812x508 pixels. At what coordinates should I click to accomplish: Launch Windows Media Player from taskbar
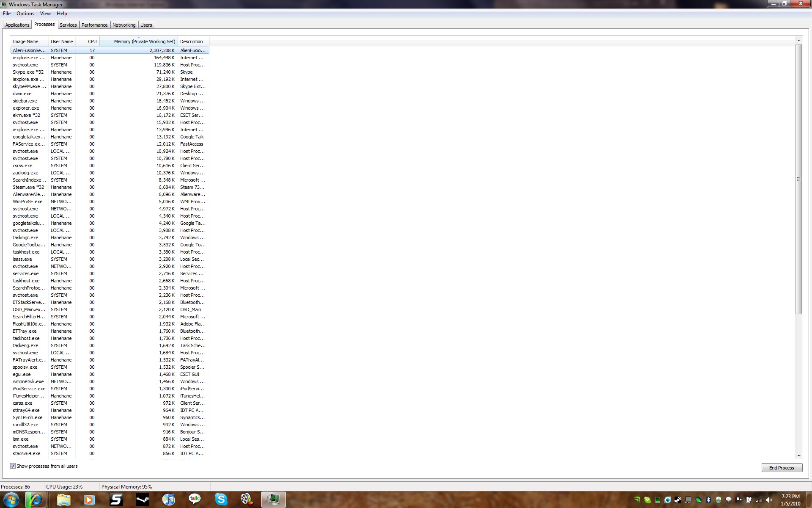(89, 500)
